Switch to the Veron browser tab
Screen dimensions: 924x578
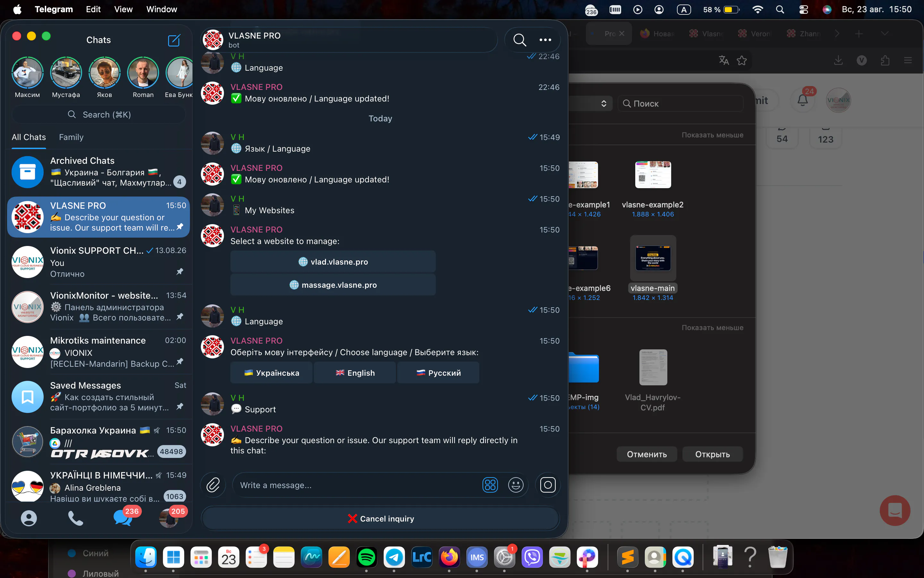[x=756, y=34]
